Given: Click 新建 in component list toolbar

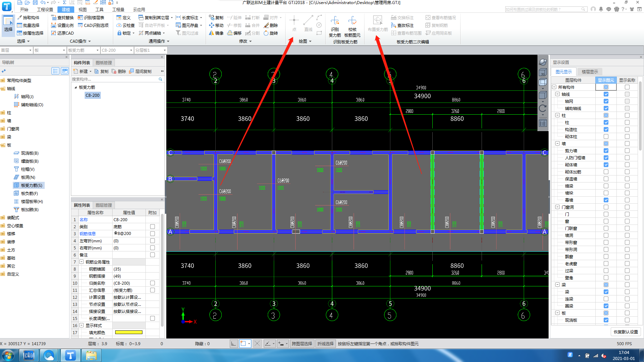Looking at the screenshot, I should click(x=82, y=71).
